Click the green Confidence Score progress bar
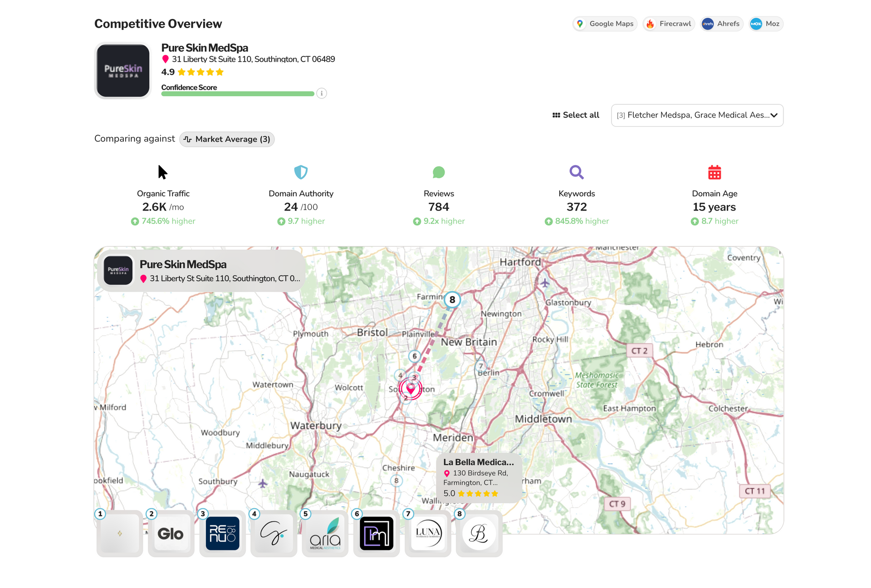871x588 pixels. click(x=237, y=93)
